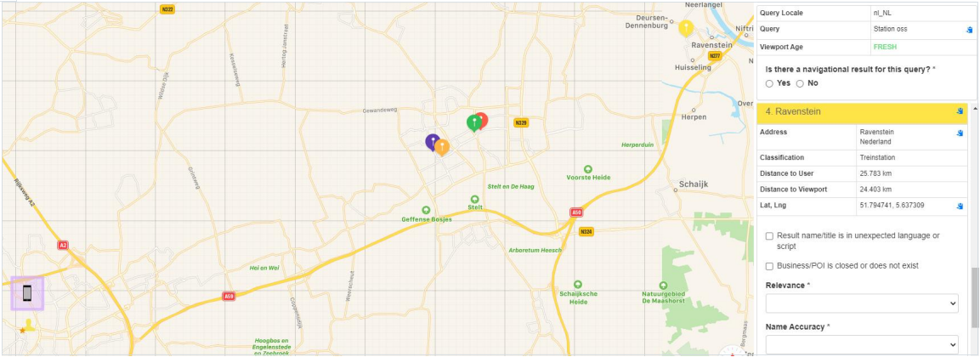Click the Voorste Heide park marker
This screenshot has width=980, height=357.
[588, 169]
